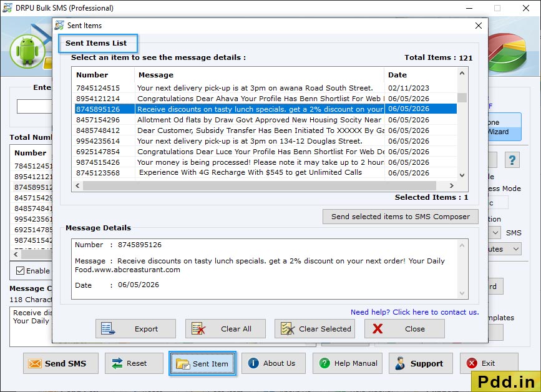Click the Reset arrows icon
This screenshot has height=392, width=541.
(117, 363)
